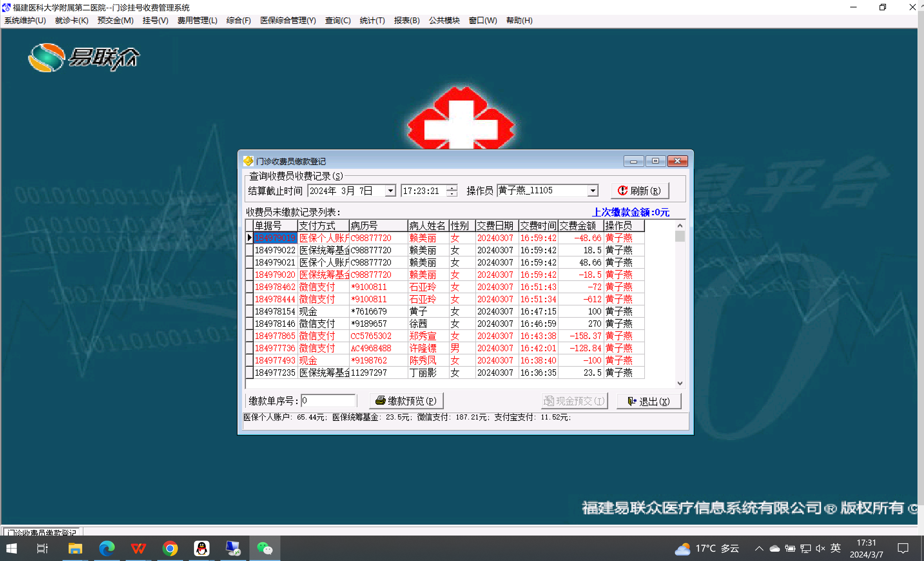
Task: Select row marker for receipt 184977235
Action: point(249,372)
